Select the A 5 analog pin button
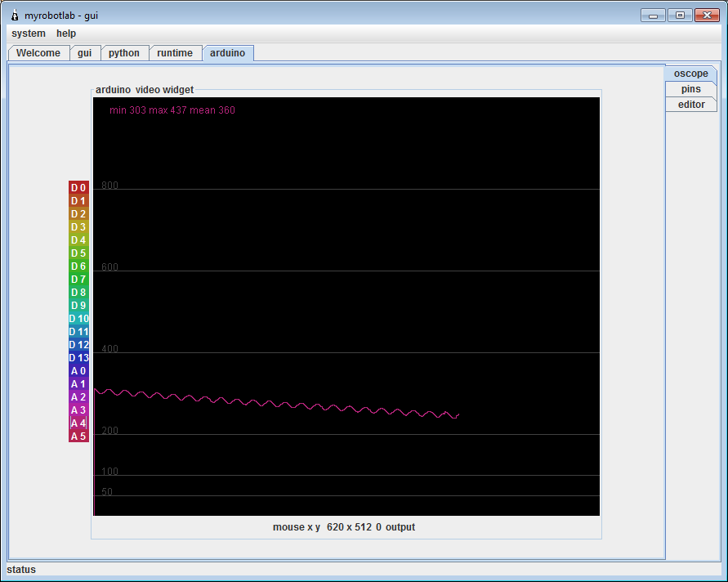 tap(78, 437)
